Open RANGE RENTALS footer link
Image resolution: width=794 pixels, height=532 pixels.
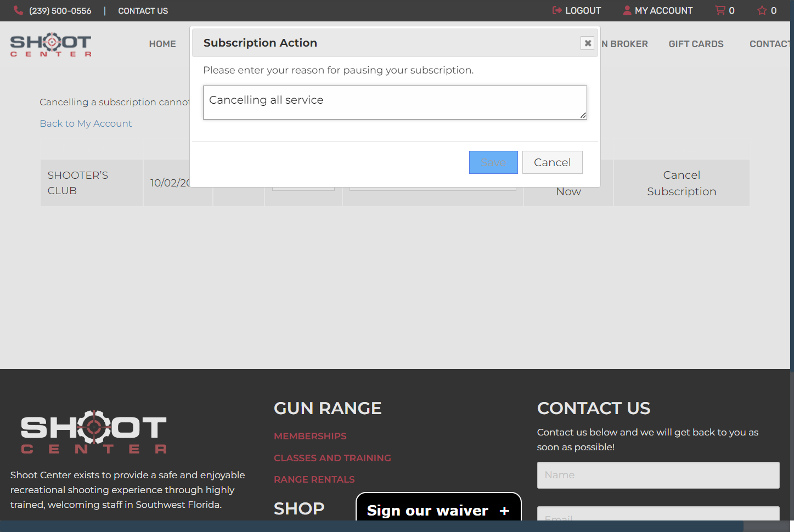[x=314, y=479]
